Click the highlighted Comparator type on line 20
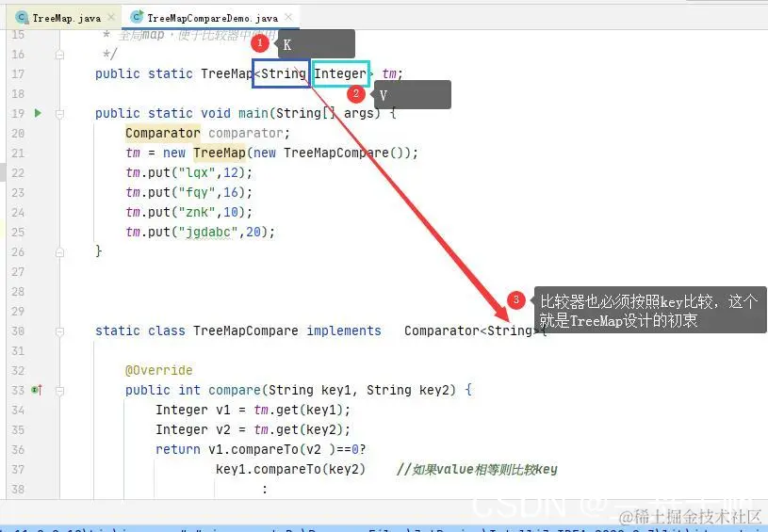 163,133
